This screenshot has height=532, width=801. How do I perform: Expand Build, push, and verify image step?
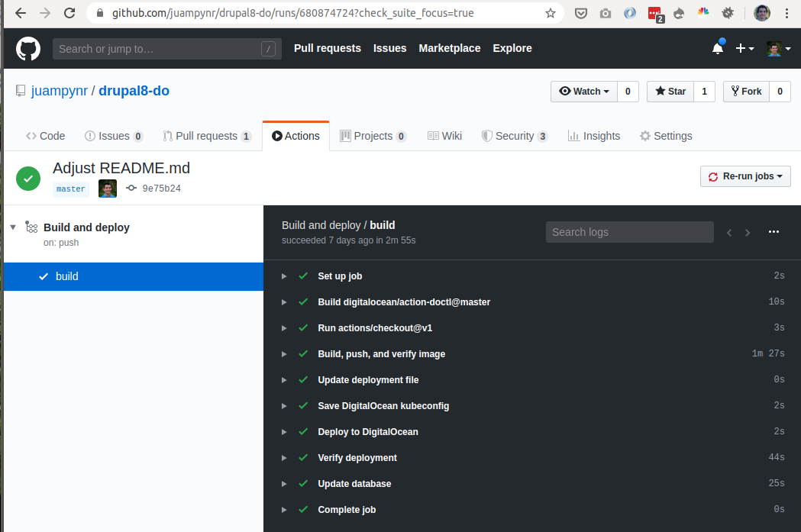pyautogui.click(x=533, y=354)
